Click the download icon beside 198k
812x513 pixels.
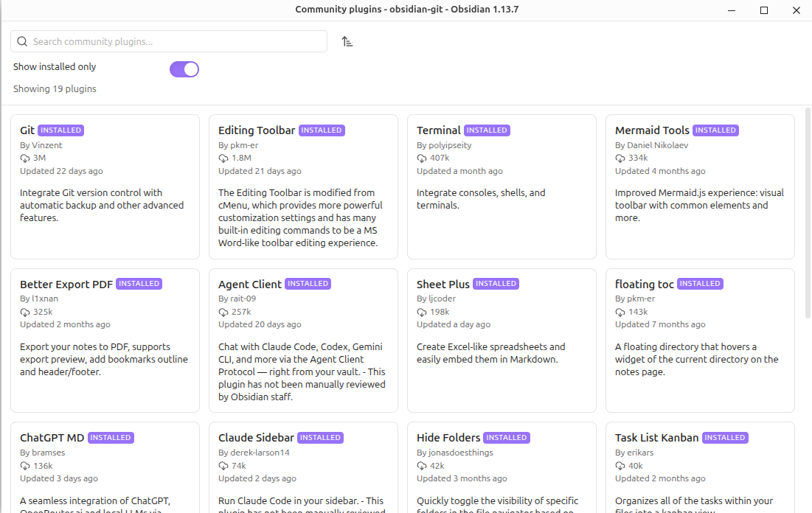click(422, 312)
